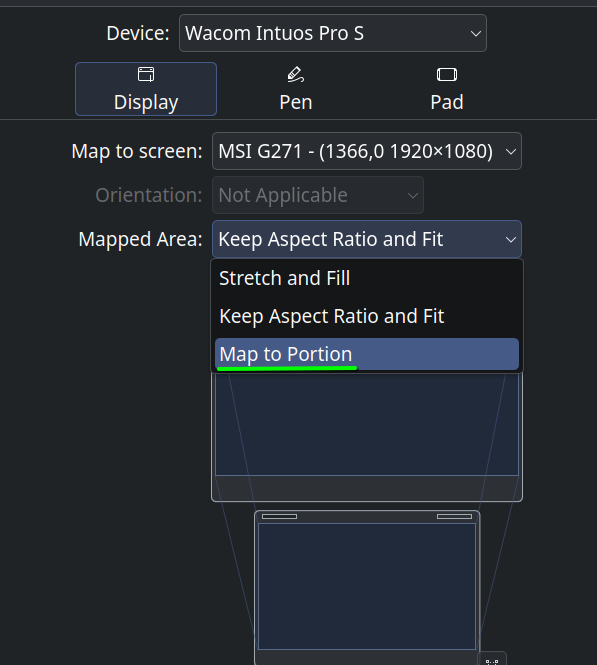This screenshot has width=597, height=665.
Task: Click the screen area preview rectangle
Action: (x=367, y=424)
